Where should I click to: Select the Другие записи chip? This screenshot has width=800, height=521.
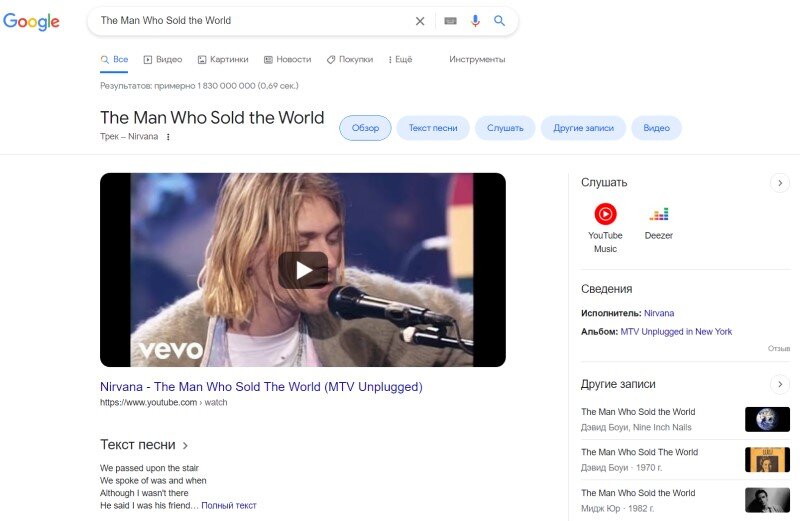(583, 128)
